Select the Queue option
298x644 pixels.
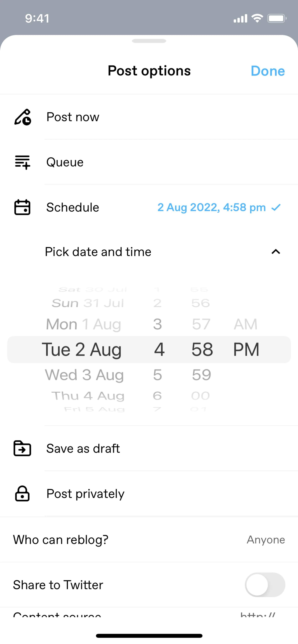click(65, 162)
